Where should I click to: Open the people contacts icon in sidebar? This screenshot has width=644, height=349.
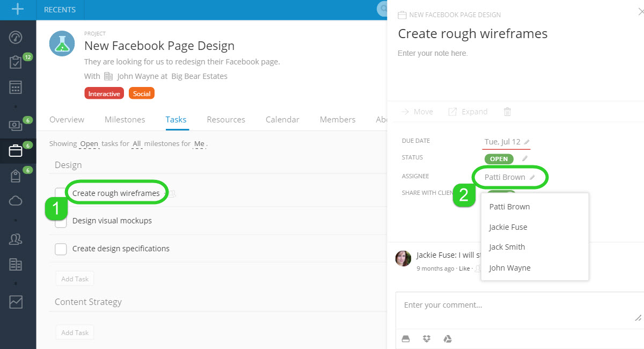click(16, 239)
